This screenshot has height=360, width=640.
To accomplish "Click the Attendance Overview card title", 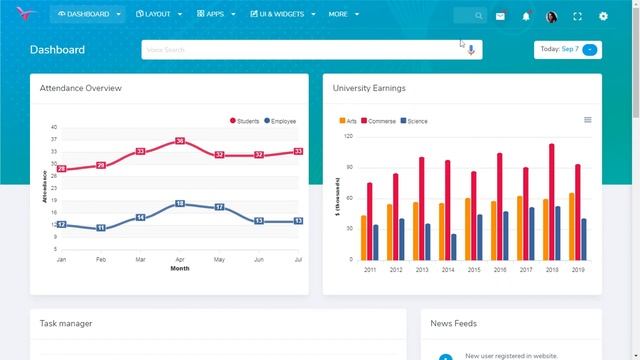I will (x=80, y=88).
